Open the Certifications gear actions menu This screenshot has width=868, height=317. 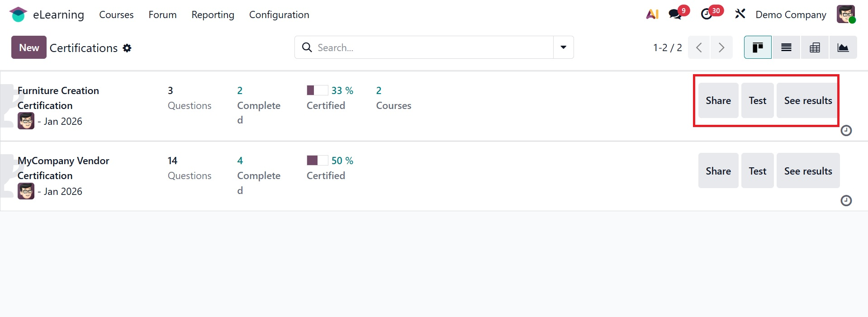tap(127, 48)
